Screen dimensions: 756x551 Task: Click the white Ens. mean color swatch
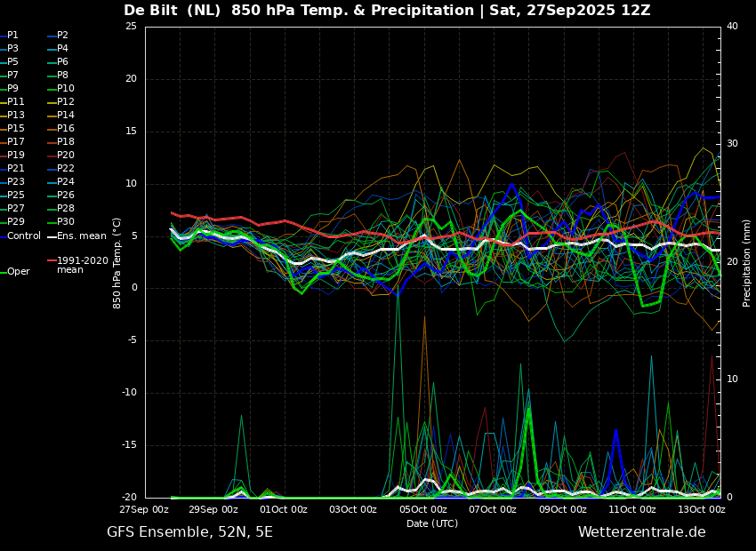(x=52, y=237)
